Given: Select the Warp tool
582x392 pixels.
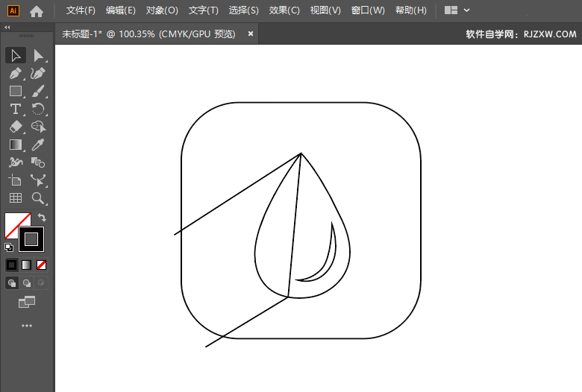Looking at the screenshot, I should click(16, 162).
